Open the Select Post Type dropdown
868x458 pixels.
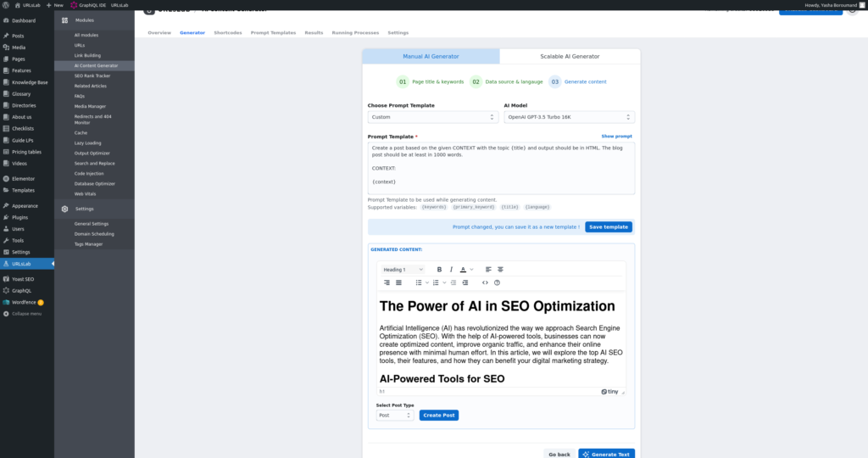[394, 415]
